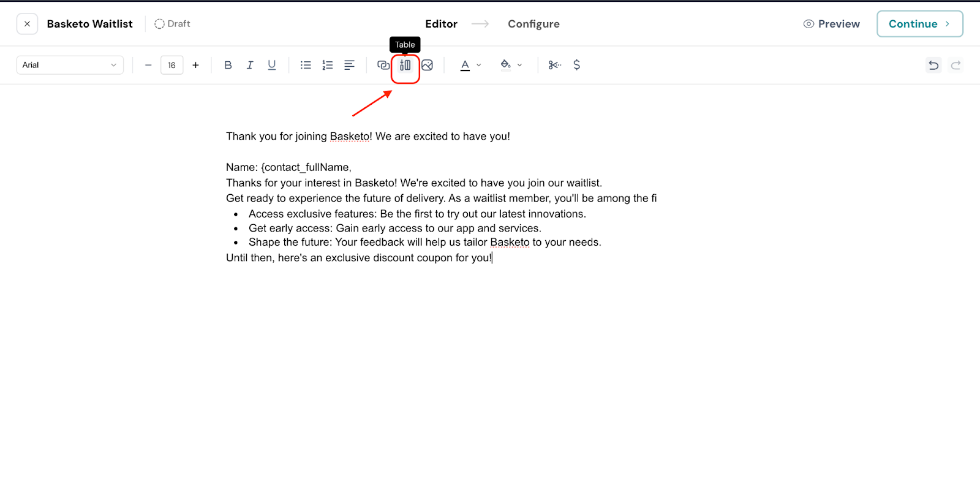Open the Arial font dropdown
Screen dimensions: 980x503
70,65
